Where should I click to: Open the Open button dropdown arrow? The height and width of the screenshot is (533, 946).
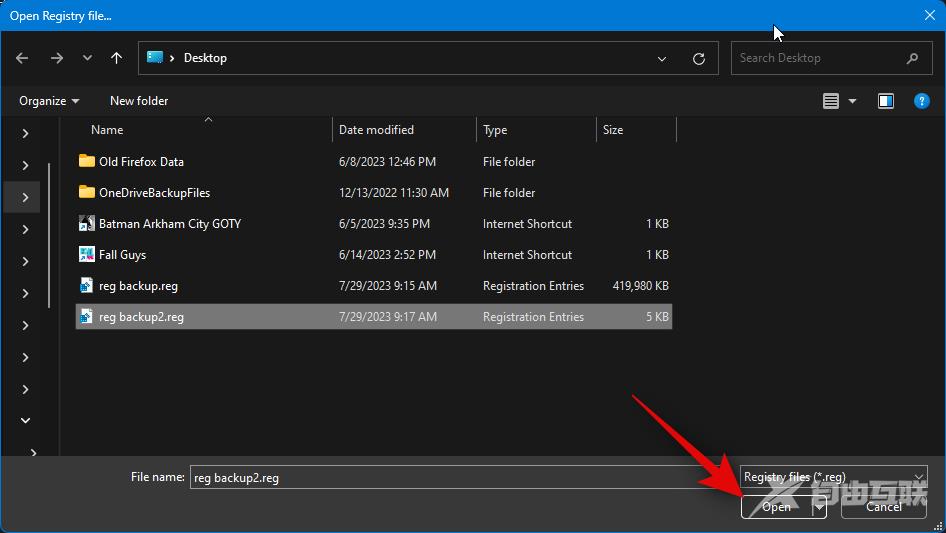click(x=819, y=506)
